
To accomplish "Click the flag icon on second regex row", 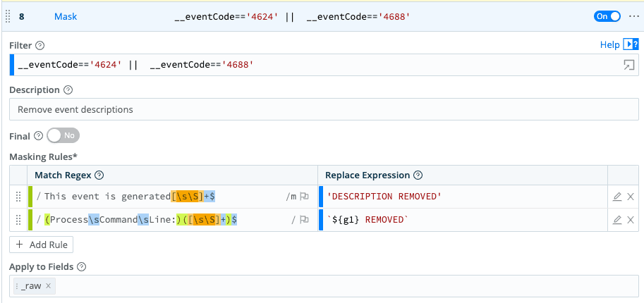I will [305, 220].
